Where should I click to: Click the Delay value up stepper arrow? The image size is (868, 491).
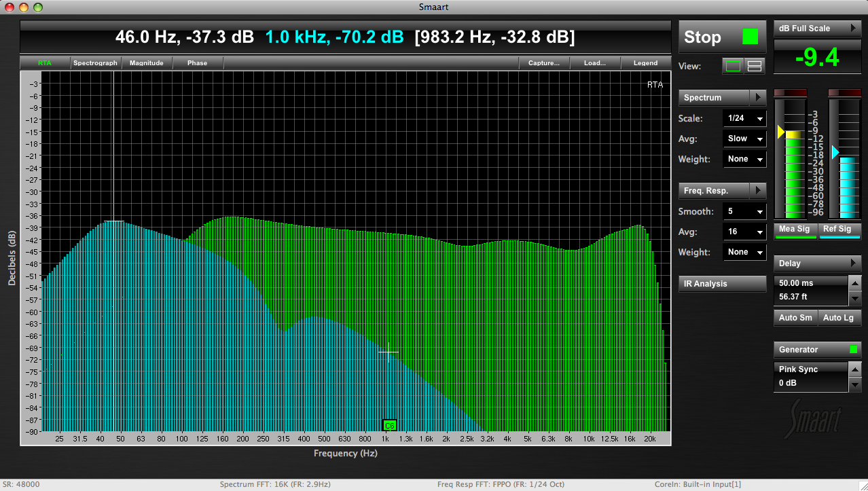[854, 282]
